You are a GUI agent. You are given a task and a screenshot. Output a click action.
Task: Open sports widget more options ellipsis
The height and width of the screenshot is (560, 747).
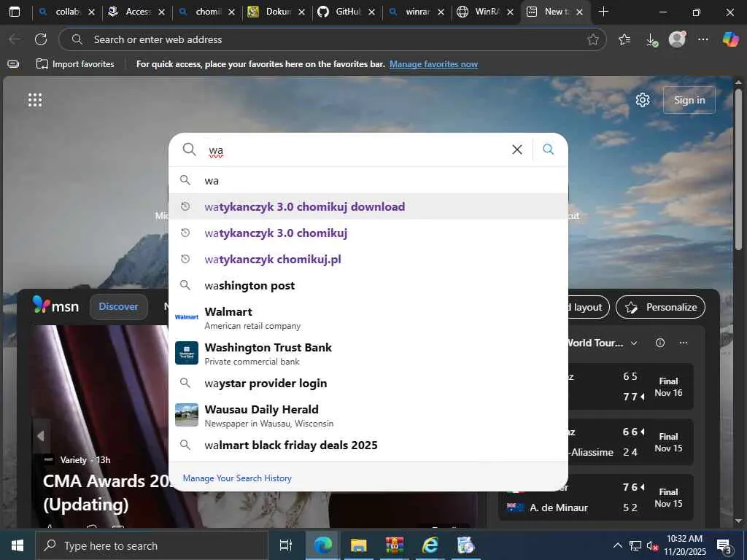tap(683, 343)
